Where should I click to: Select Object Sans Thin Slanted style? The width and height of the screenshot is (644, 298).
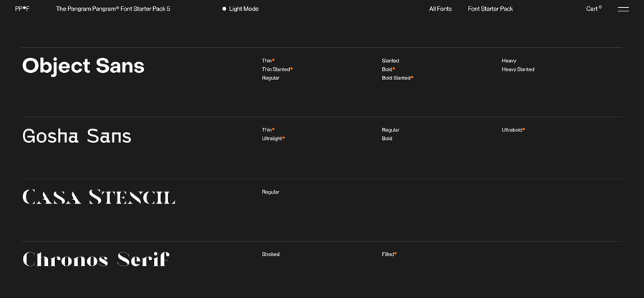pyautogui.click(x=277, y=69)
